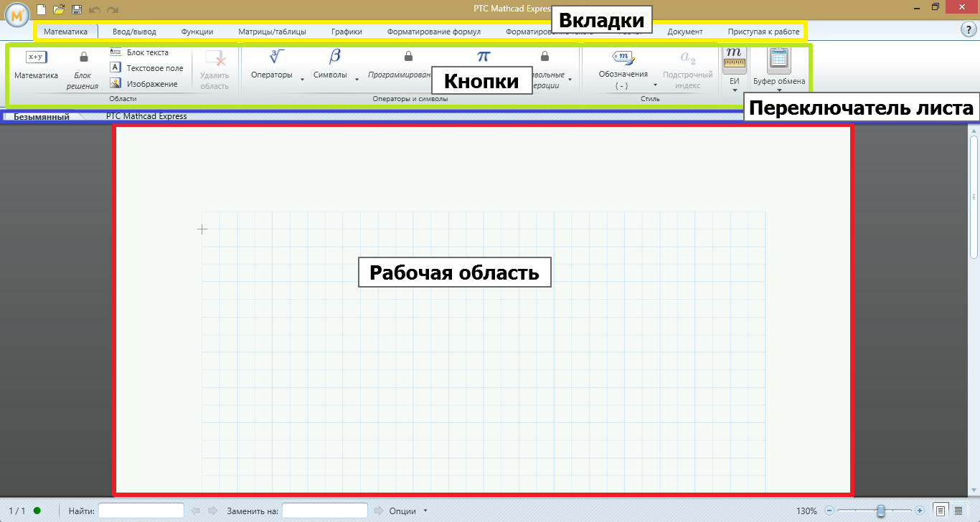
Task: Click the vertical scrollbar thumb
Action: tap(974, 196)
